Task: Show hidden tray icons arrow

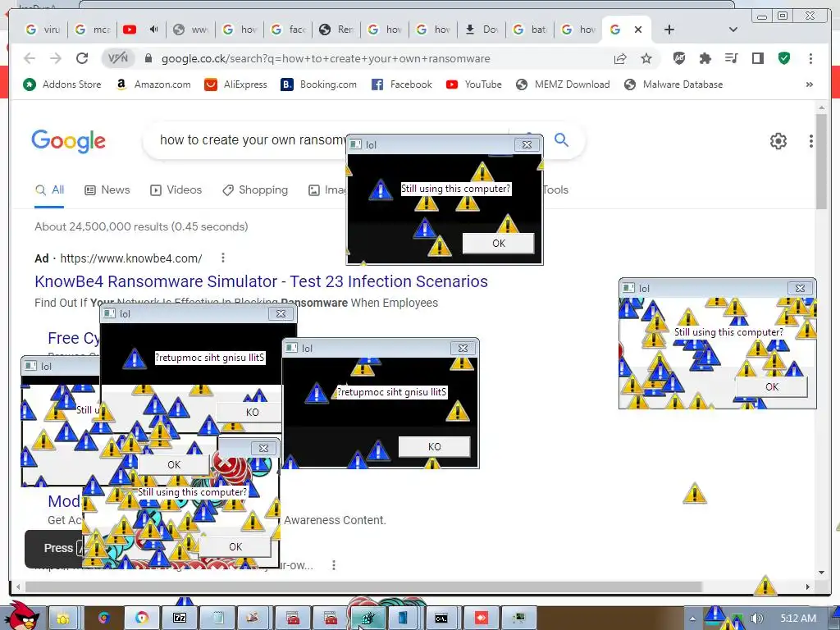Action: coord(692,619)
